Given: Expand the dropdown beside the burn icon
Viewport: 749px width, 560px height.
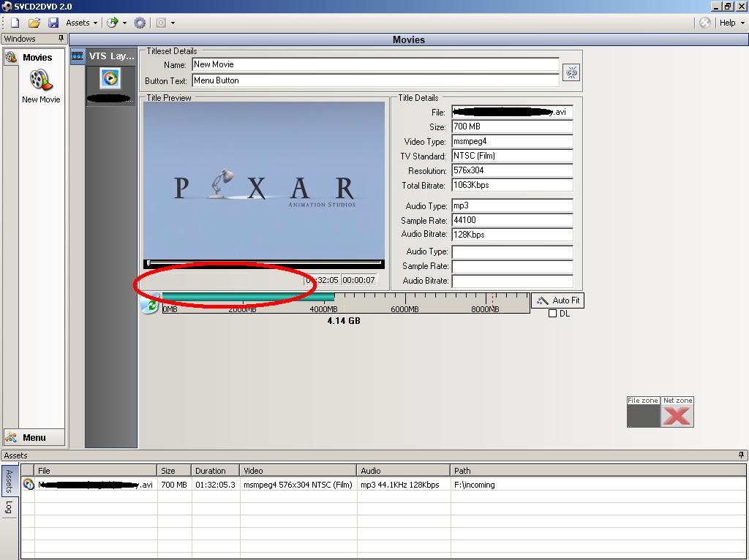Looking at the screenshot, I should (x=173, y=23).
